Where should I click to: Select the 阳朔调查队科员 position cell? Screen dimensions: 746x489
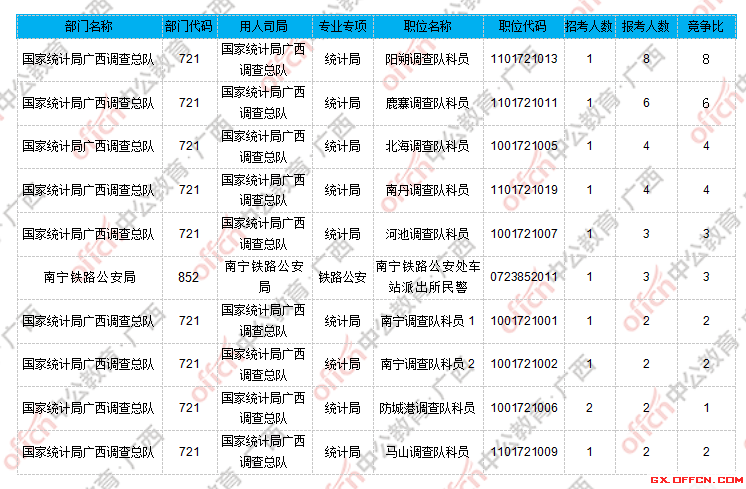pos(427,60)
